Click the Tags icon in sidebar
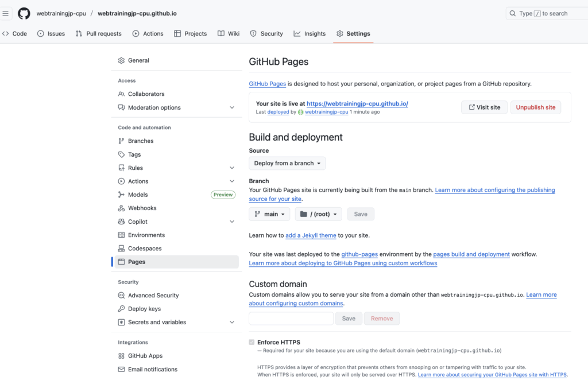 [121, 154]
